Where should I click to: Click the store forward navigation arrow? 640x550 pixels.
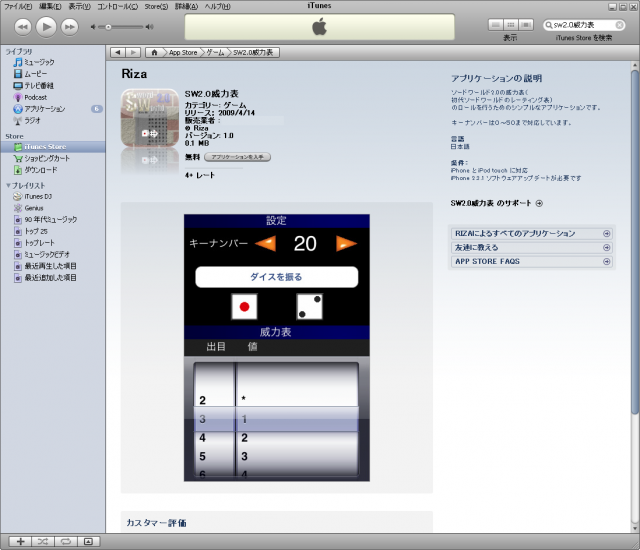[x=133, y=53]
